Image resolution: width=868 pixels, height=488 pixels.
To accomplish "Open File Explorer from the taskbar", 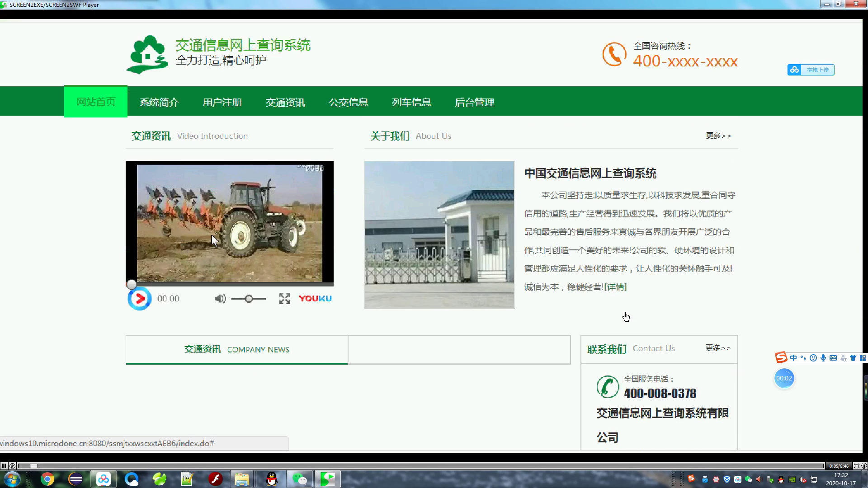I will (242, 479).
